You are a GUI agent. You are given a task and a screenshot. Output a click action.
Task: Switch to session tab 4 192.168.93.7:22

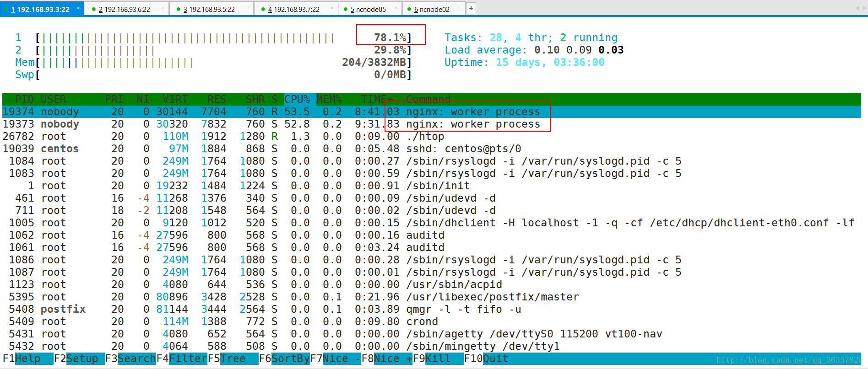(x=296, y=9)
